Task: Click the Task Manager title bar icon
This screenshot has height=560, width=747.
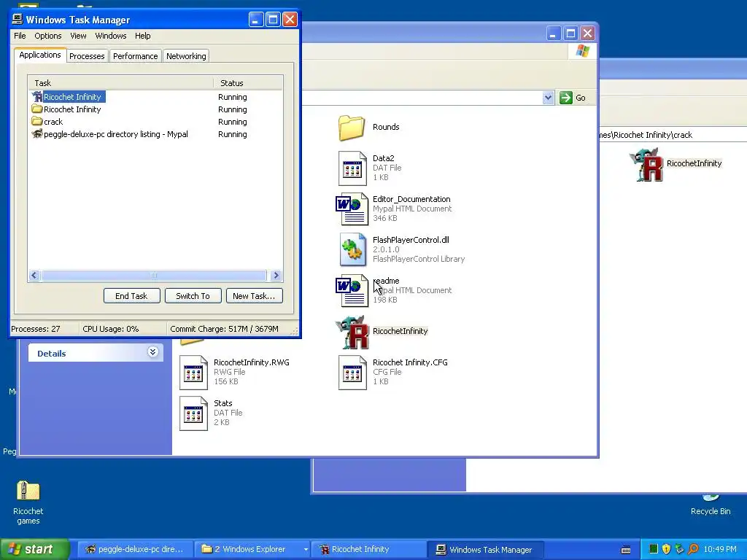Action: click(x=18, y=19)
